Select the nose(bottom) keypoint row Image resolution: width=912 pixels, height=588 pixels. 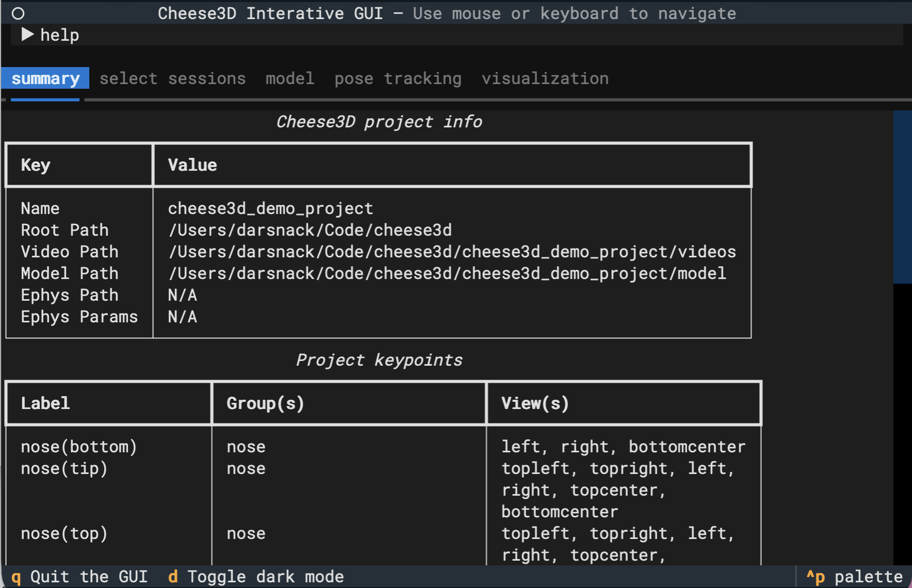click(79, 447)
